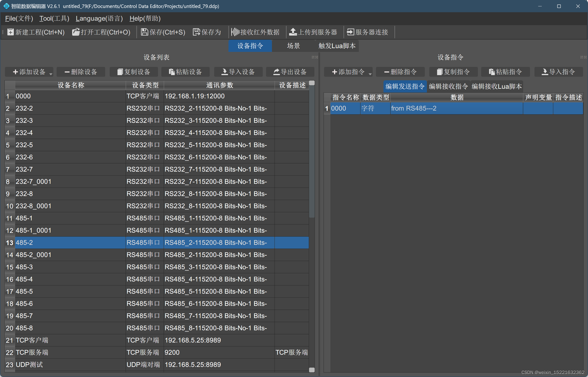Screen dimensions: 588x377
Task: Open the Tool(工具) menu
Action: [54, 19]
